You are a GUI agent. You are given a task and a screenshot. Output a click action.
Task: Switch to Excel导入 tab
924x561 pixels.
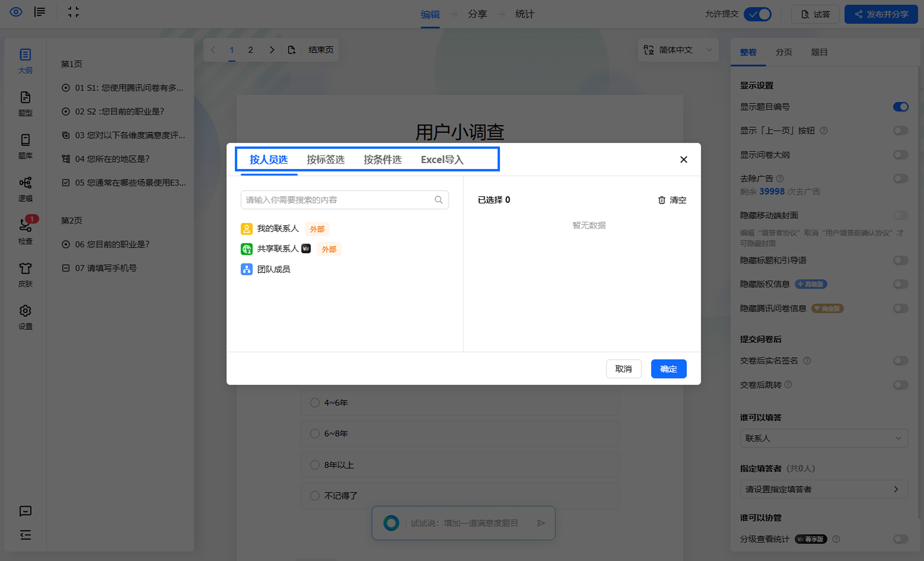[x=442, y=160]
